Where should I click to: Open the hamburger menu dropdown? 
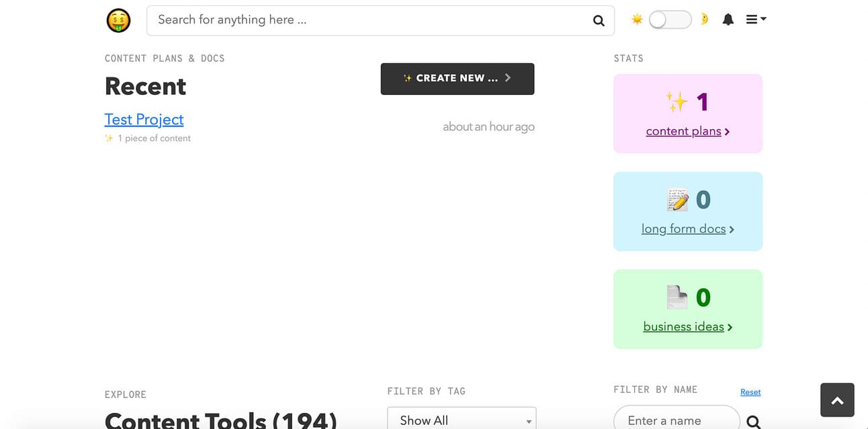click(756, 19)
